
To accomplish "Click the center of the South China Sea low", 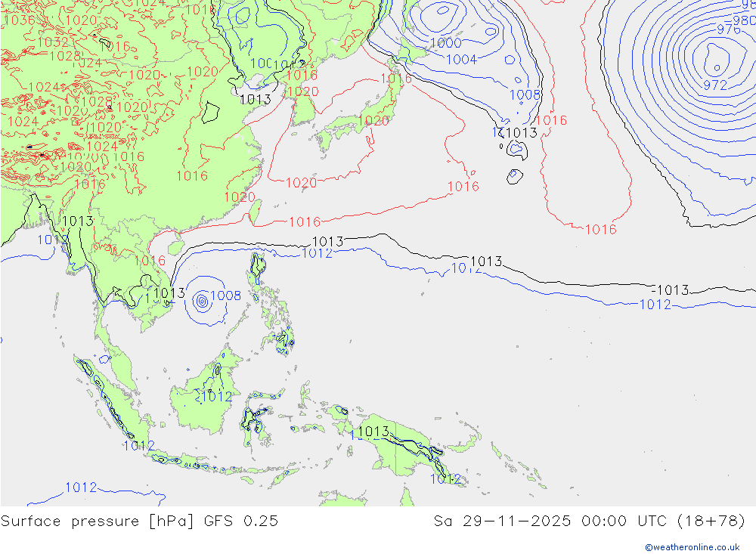I will point(202,302).
